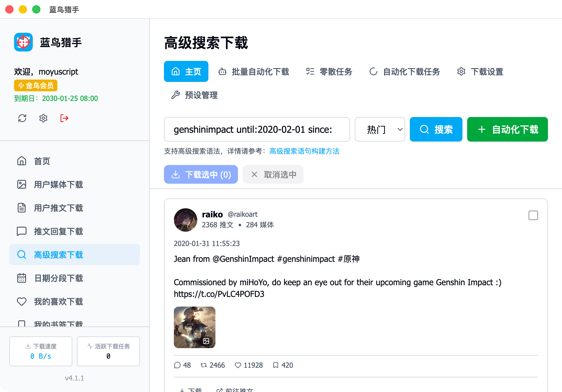
Task: Click the 蓝鸟猎手 crosshair app logo
Action: 23,42
